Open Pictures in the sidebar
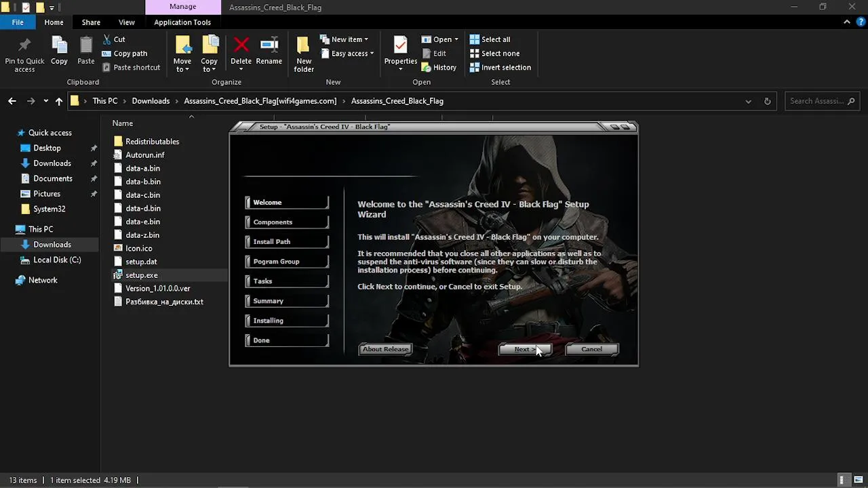Image resolution: width=868 pixels, height=488 pixels. tap(47, 194)
